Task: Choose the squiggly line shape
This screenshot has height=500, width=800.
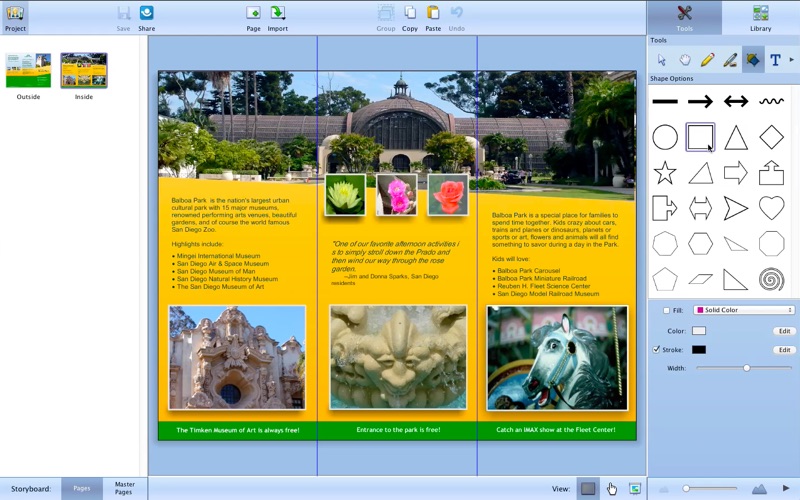Action: (x=771, y=102)
